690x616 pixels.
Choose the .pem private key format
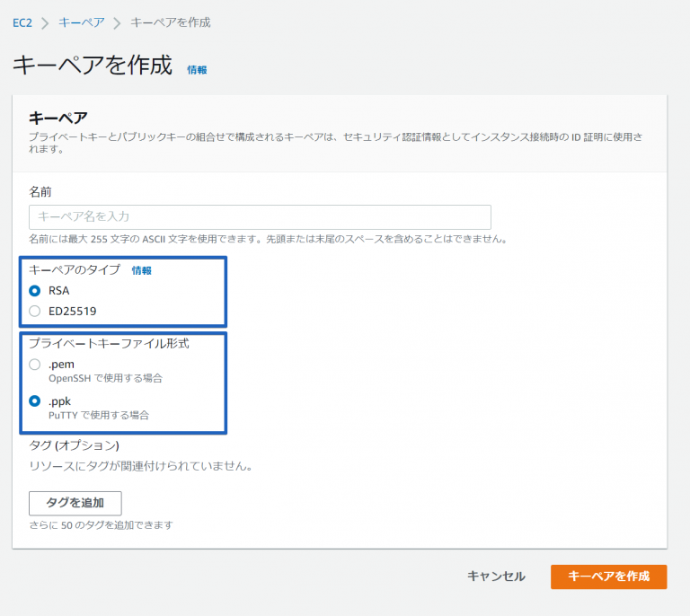tap(35, 364)
